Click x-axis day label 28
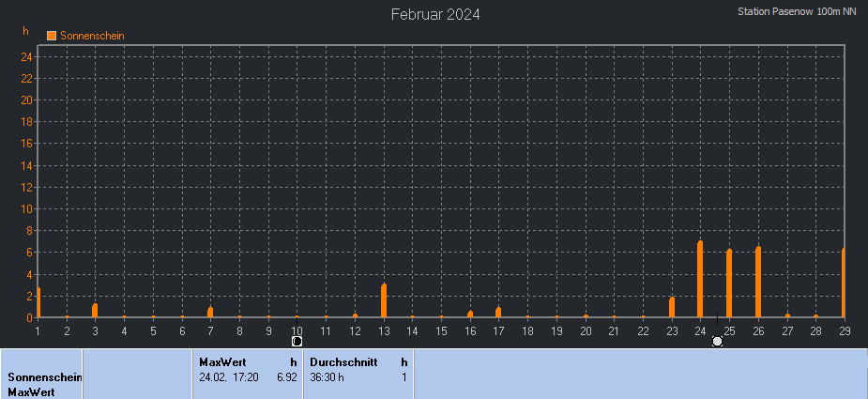868x399 pixels. [x=815, y=330]
